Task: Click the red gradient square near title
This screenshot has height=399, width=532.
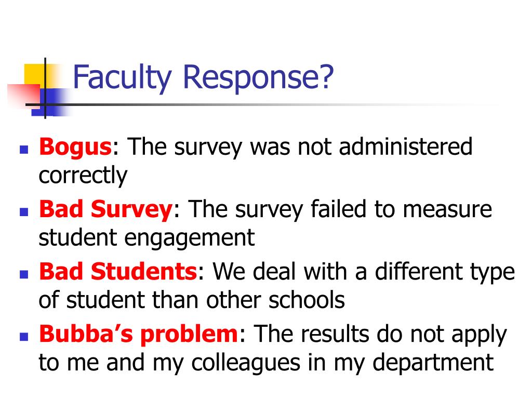Action: (x=23, y=96)
